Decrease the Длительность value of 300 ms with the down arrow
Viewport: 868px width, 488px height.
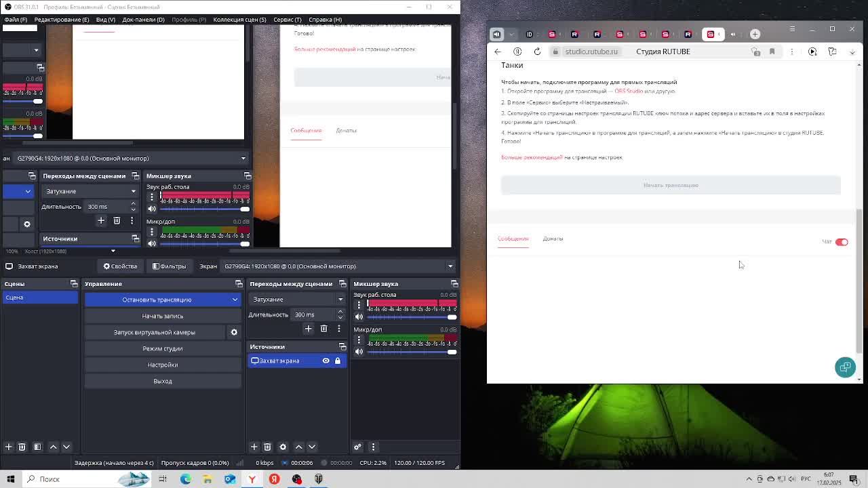click(340, 317)
